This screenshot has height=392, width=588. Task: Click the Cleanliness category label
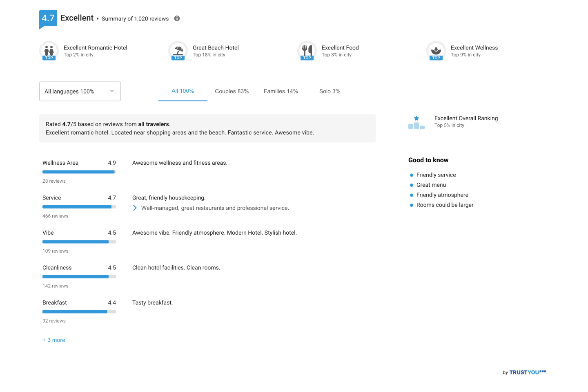click(57, 268)
